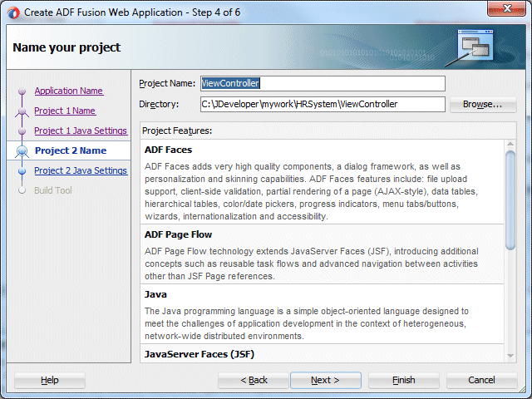Select the Project 2 Name step
Screen dimensions: 532x399
tap(71, 150)
